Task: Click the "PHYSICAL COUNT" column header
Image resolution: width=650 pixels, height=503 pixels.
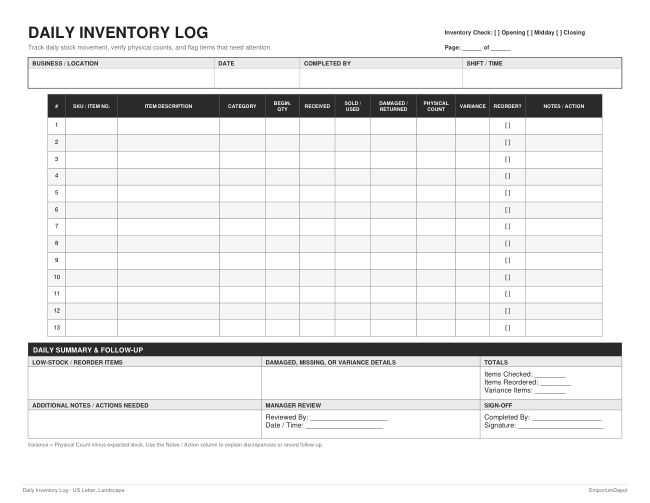Action: tap(436, 106)
